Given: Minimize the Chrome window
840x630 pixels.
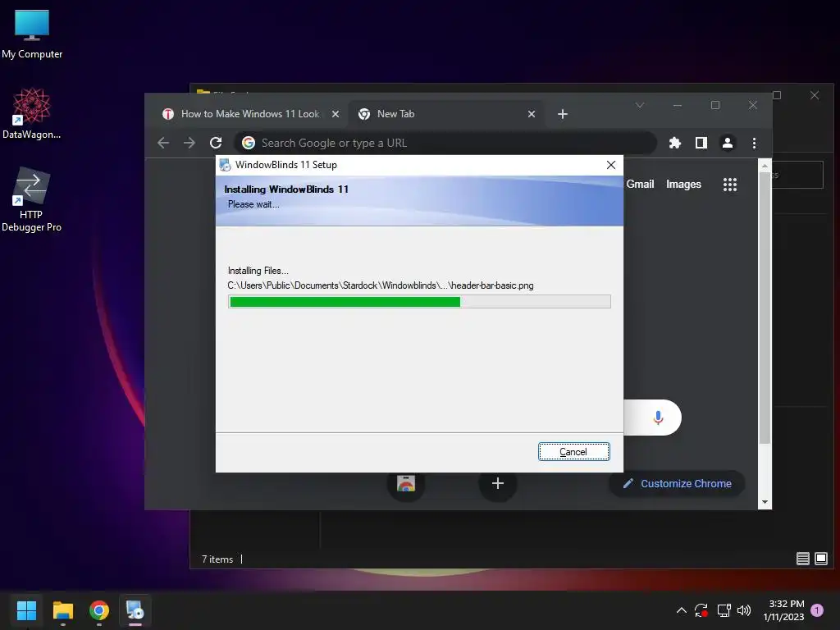Looking at the screenshot, I should pos(678,105).
